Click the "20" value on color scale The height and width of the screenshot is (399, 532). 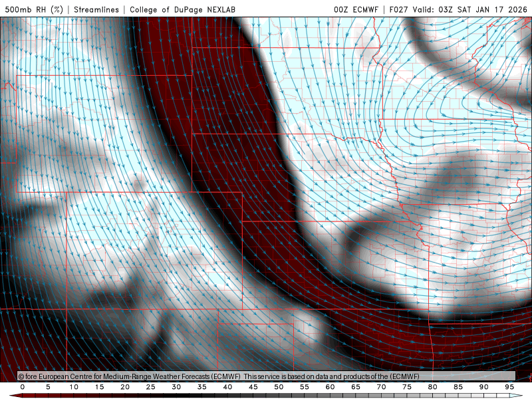tap(125, 387)
